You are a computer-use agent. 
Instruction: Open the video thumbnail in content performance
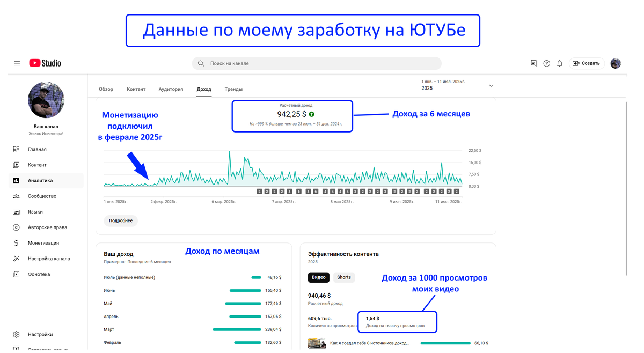[x=317, y=343]
